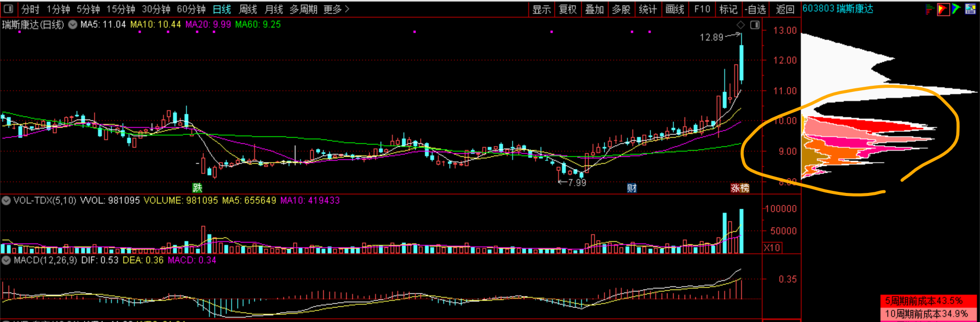Select the 1分钟 period tab
Viewport: 980px width, 322px height.
point(58,9)
